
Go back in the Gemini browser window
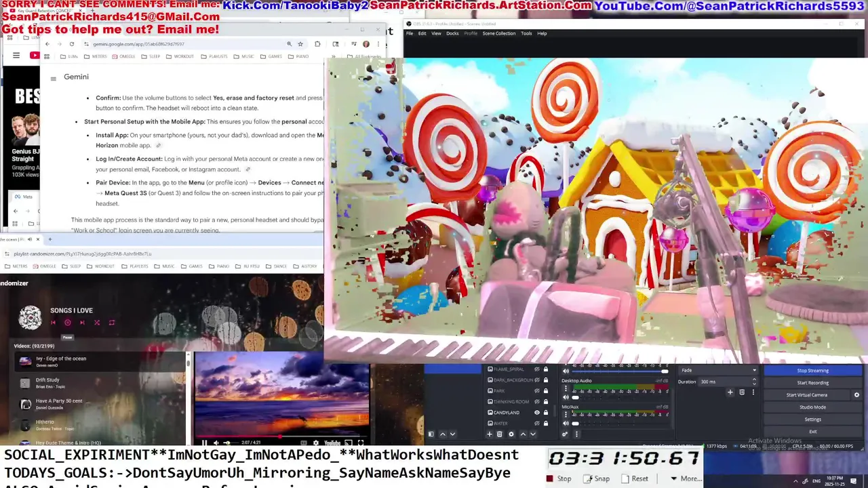coord(47,44)
